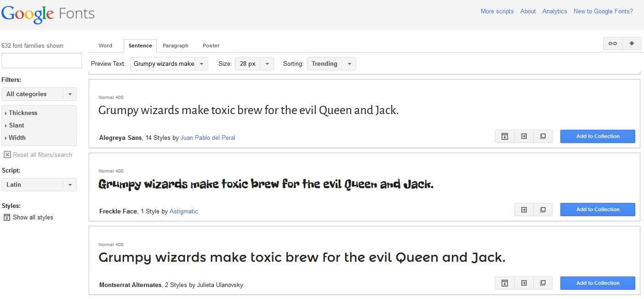Add Freckle Face to Collection
Viewport: 644px width, 299px height.
[598, 209]
